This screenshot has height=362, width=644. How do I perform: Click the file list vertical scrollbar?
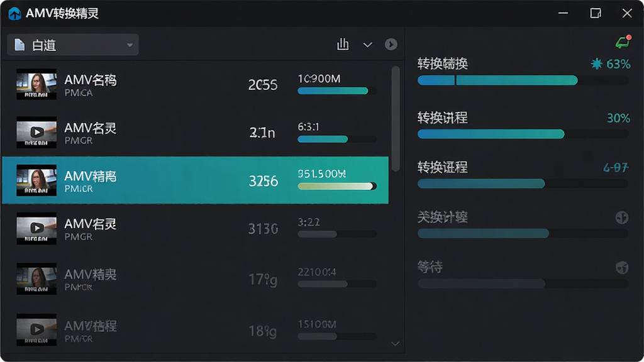[396, 118]
